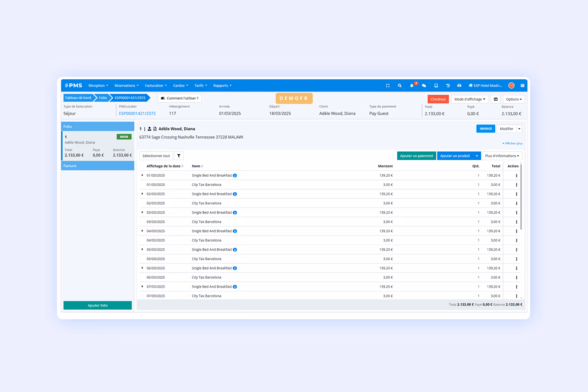Click info badge on 01/03/2025 Single Bed And Breakfast
The width and height of the screenshot is (588, 392).
(x=235, y=176)
